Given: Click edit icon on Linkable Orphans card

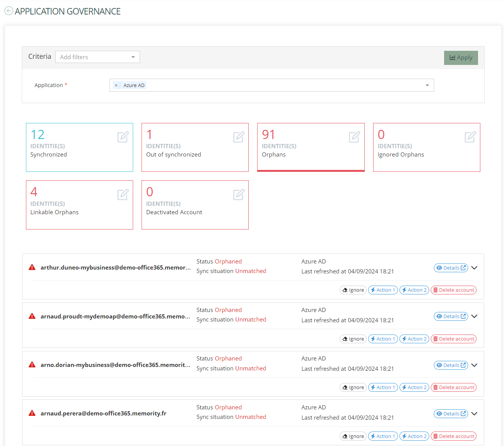Looking at the screenshot, I should [123, 194].
